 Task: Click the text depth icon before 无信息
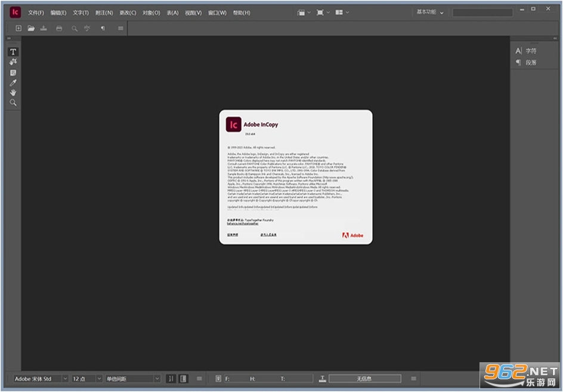323,379
